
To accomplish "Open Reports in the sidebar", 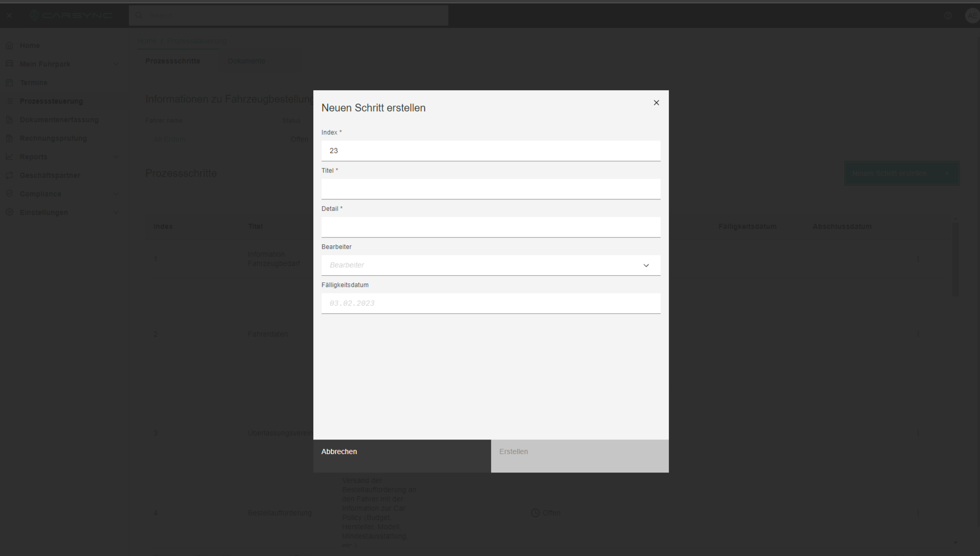I will pos(33,157).
